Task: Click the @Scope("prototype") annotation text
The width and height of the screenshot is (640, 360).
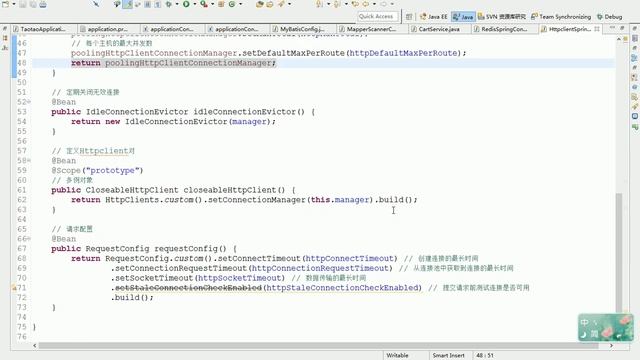Action: pyautogui.click(x=97, y=171)
